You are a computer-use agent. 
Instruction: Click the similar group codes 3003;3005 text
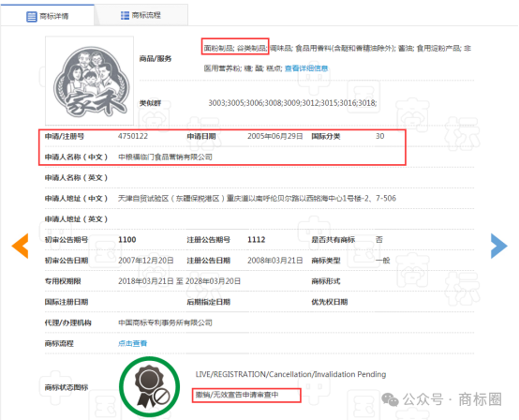click(x=292, y=103)
